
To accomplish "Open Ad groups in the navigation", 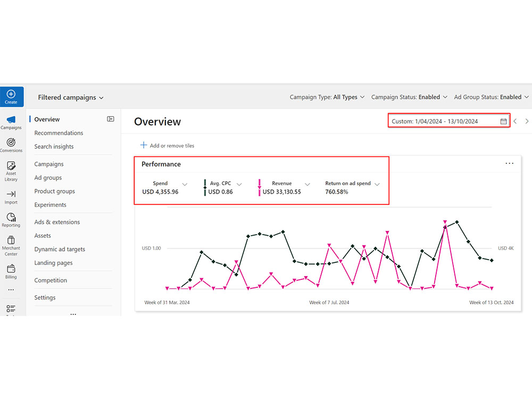I will click(48, 178).
